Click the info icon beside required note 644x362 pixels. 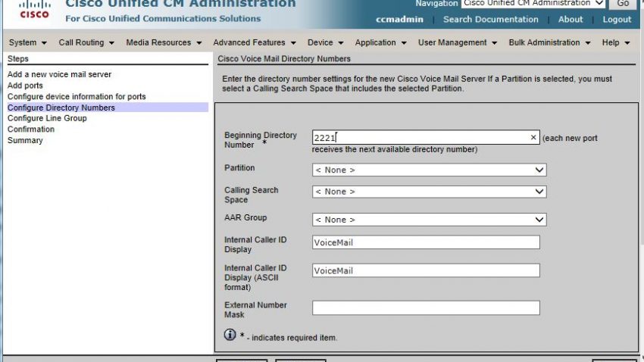pos(230,335)
